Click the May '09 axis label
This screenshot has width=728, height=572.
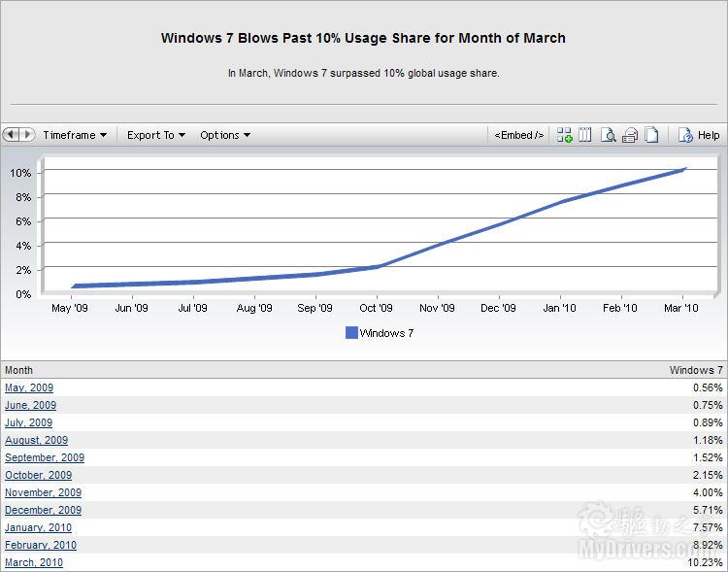pyautogui.click(x=70, y=308)
